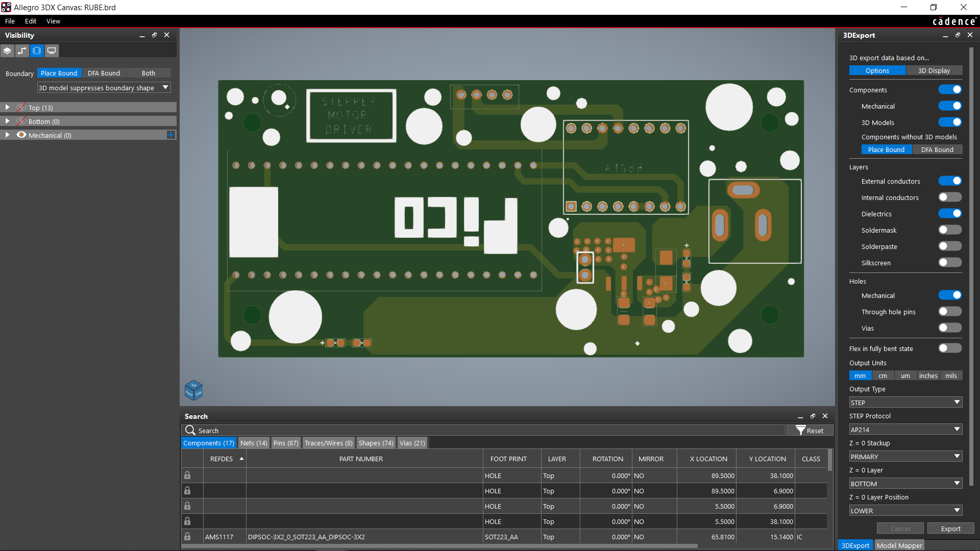Switch to the Shapes (74) tab
This screenshot has height=551, width=980.
tap(376, 443)
